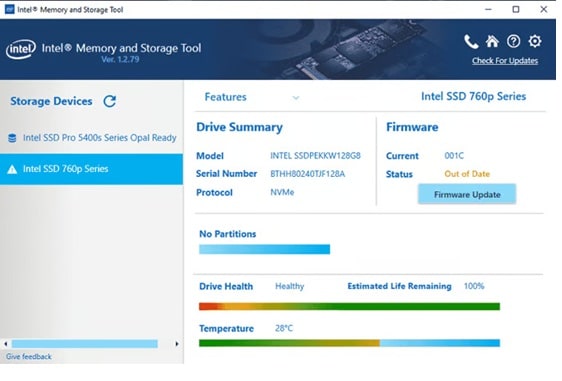Click the Drive Summary heading

point(239,127)
